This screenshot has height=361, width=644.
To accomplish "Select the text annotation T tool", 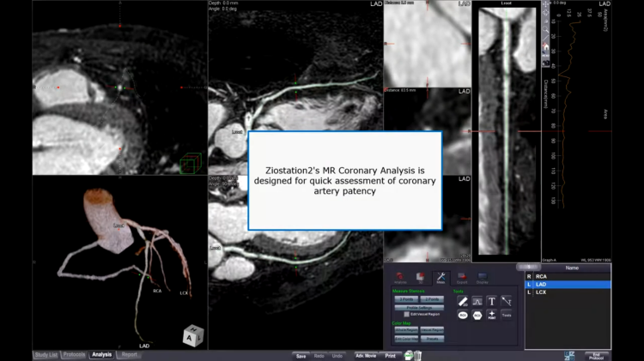I will click(x=492, y=302).
